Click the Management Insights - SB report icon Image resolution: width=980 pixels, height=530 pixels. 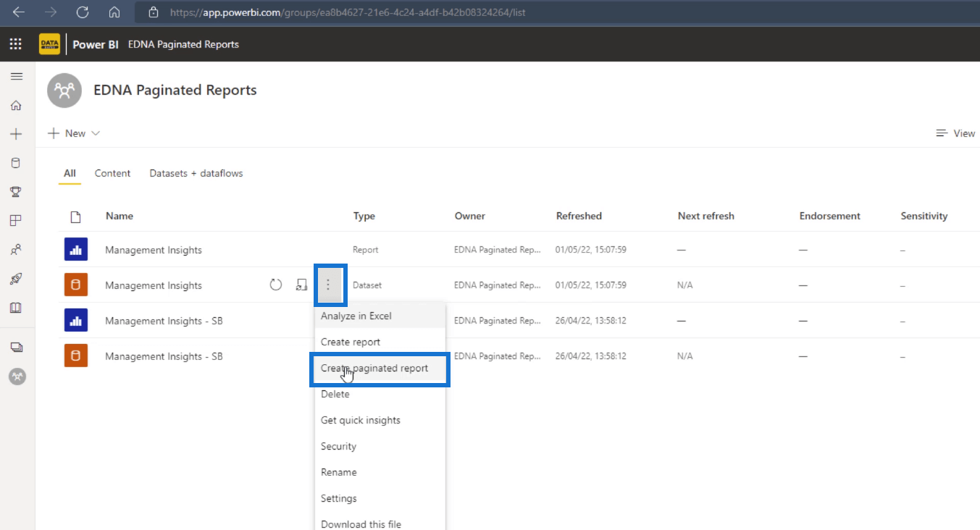click(x=76, y=321)
